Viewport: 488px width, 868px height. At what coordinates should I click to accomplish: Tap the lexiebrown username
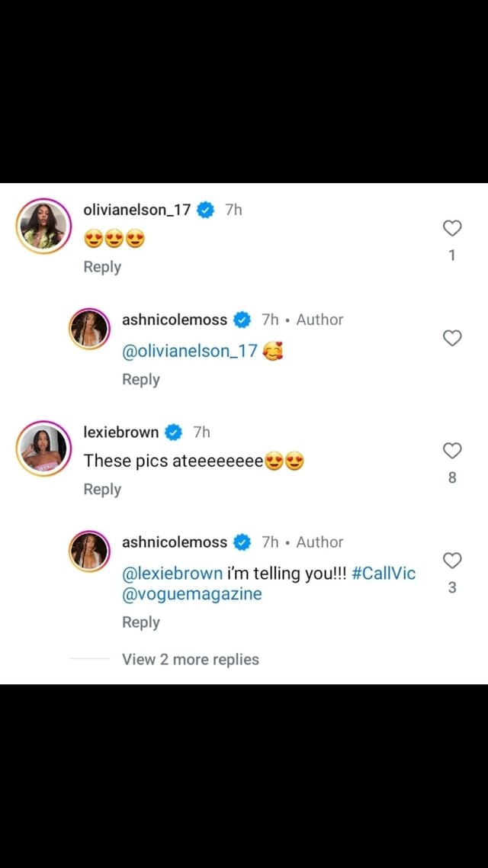pos(121,432)
